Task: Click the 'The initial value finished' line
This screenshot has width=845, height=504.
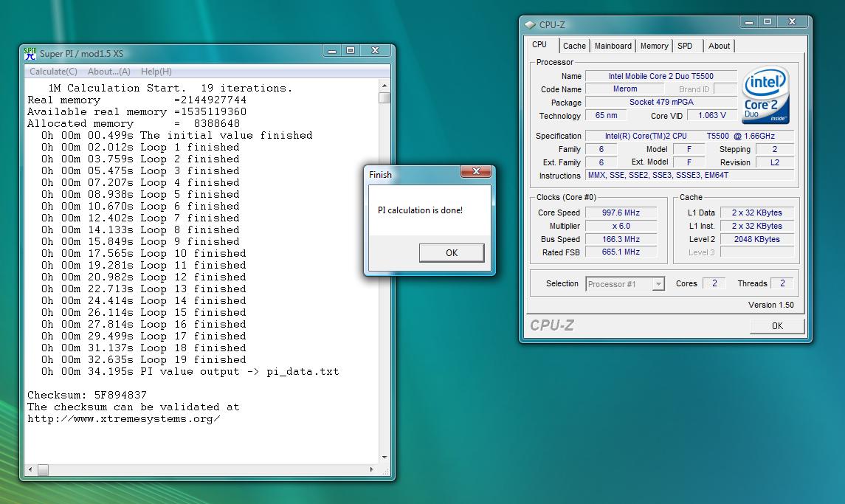Action: pos(177,135)
